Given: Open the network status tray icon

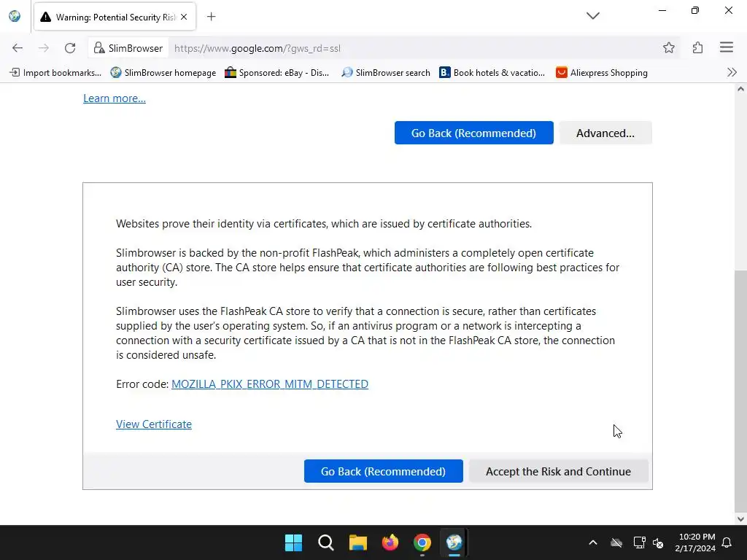Looking at the screenshot, I should coord(639,542).
